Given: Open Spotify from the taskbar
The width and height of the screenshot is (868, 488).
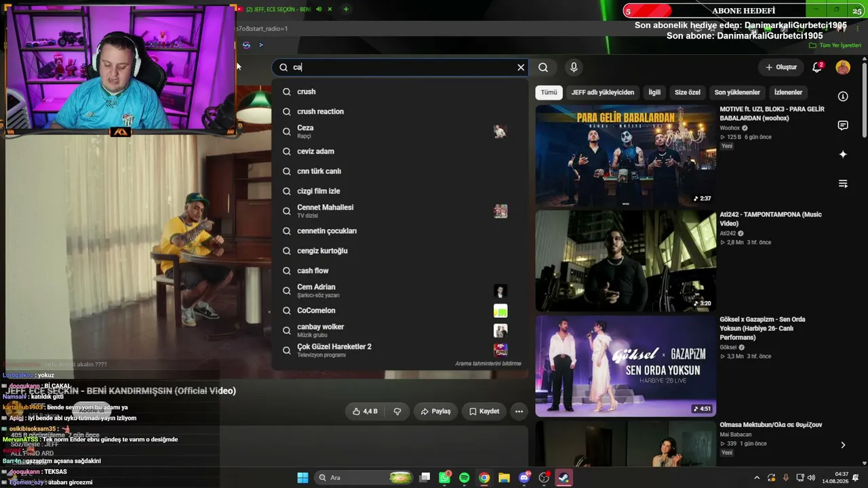Looking at the screenshot, I should 465,478.
